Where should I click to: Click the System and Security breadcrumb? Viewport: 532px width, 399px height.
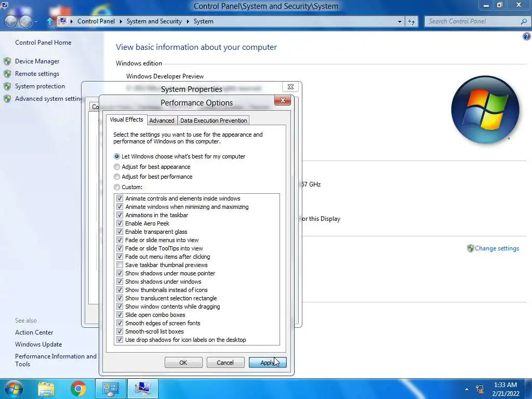[154, 21]
